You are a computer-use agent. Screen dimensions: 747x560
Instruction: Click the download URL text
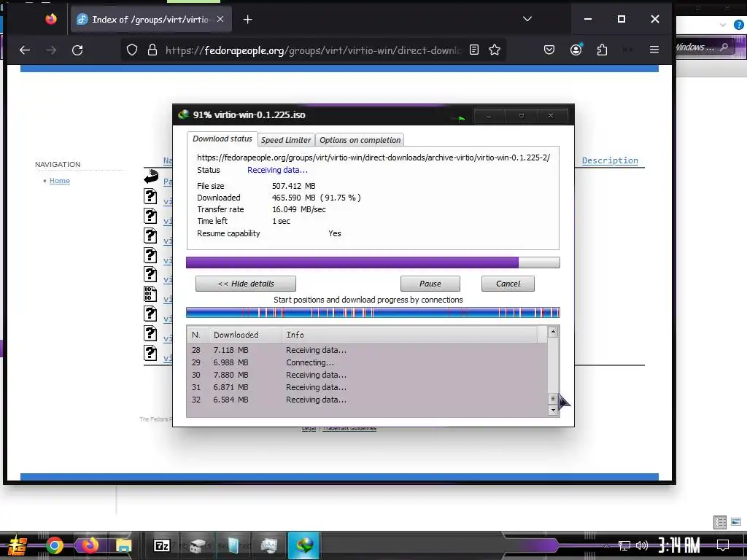tap(373, 157)
